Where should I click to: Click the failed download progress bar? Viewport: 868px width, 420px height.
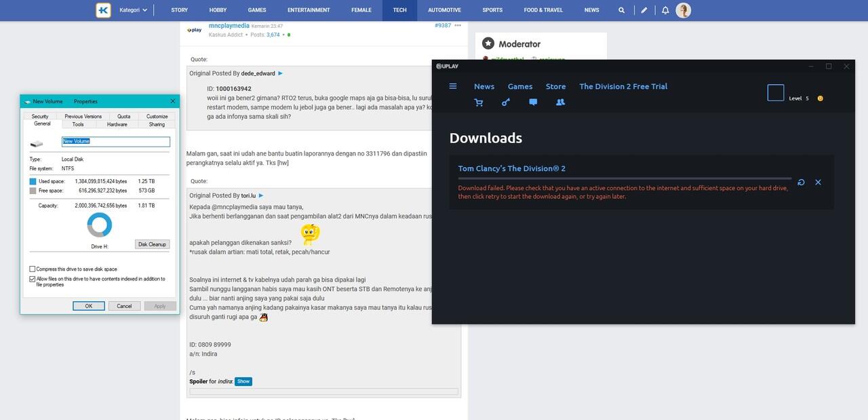point(624,178)
